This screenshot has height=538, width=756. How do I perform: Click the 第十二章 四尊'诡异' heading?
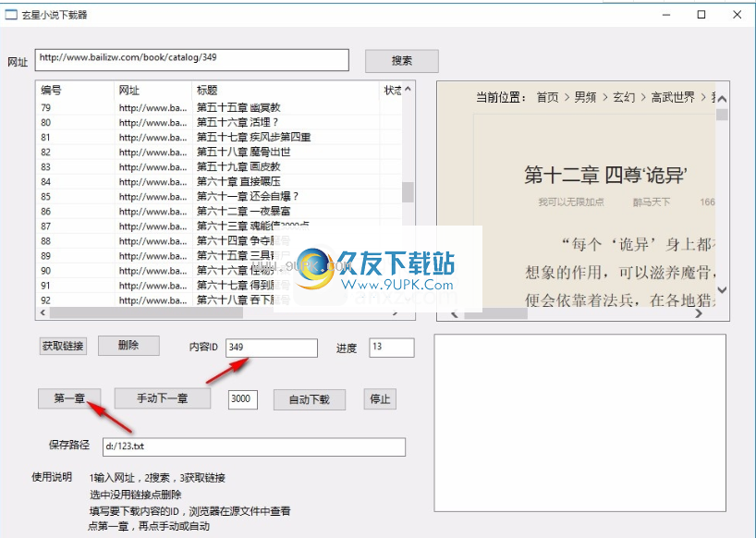coord(605,175)
